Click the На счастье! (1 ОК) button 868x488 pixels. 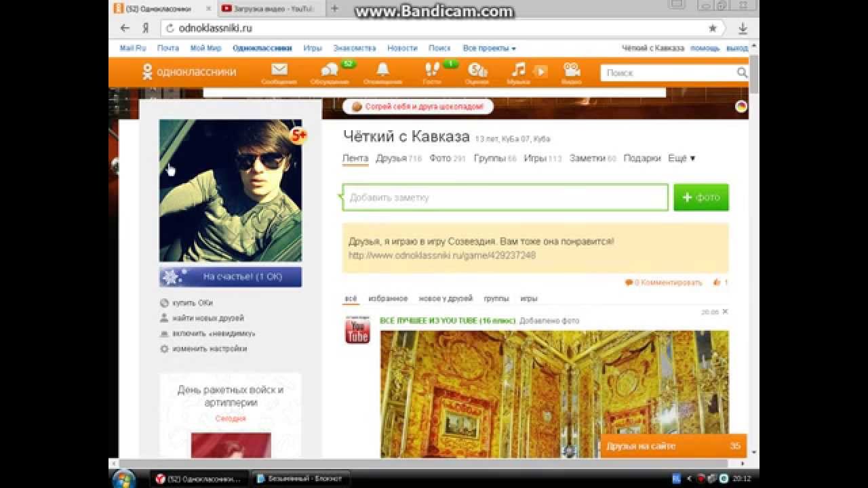(231, 277)
